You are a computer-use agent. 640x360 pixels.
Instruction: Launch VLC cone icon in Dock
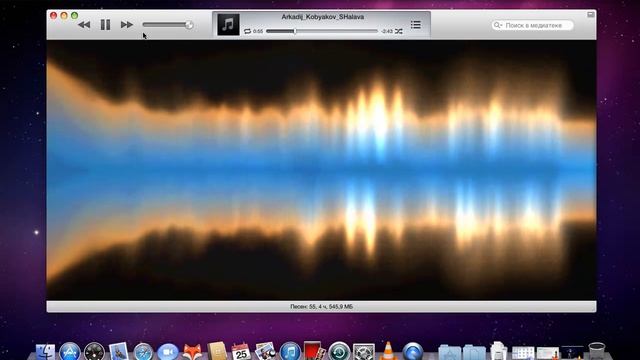point(388,351)
